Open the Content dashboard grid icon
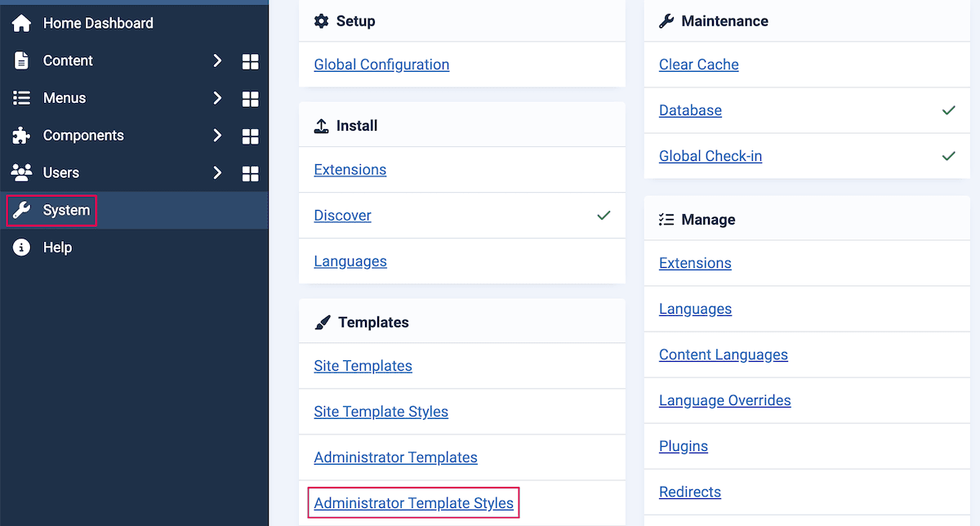The height and width of the screenshot is (526, 980). (250, 60)
